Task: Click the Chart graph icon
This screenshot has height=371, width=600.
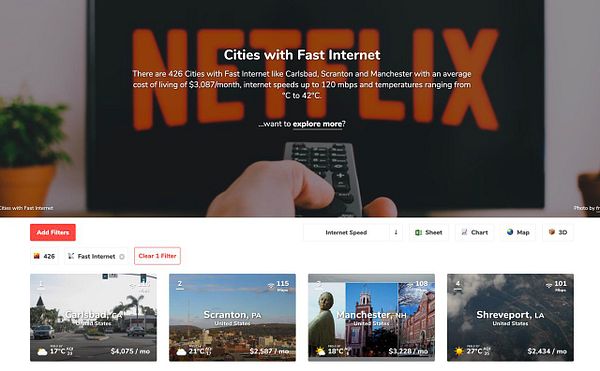Action: 464,232
